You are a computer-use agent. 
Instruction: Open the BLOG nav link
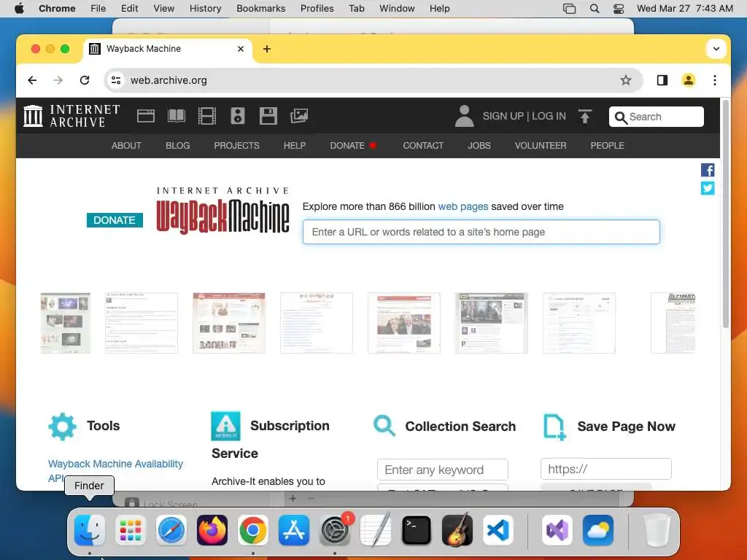pos(178,145)
